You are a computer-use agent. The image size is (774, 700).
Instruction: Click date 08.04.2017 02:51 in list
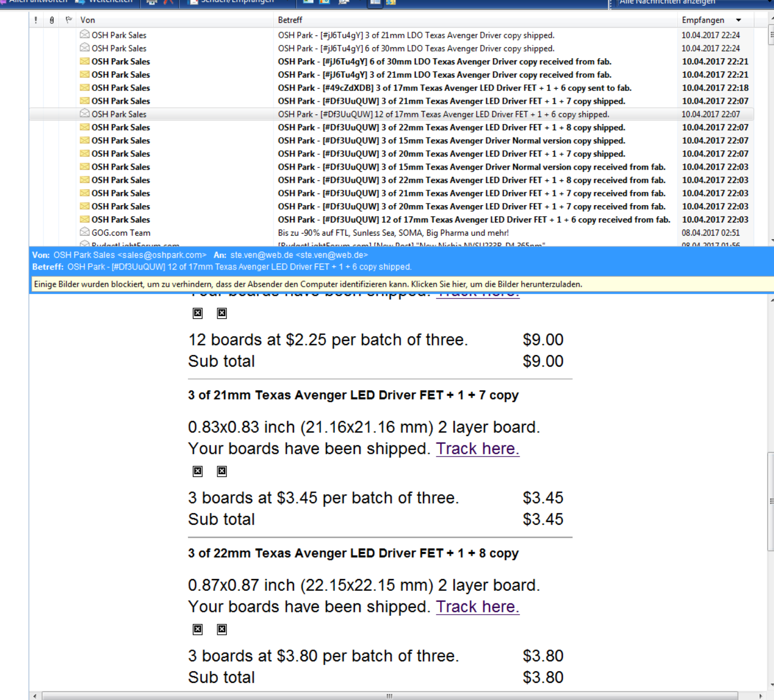pyautogui.click(x=710, y=233)
